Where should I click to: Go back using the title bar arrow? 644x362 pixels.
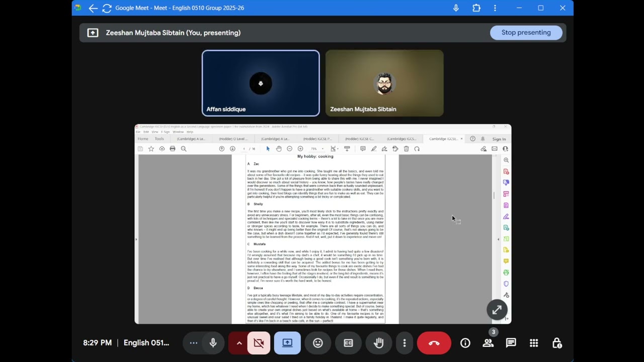[x=93, y=8]
